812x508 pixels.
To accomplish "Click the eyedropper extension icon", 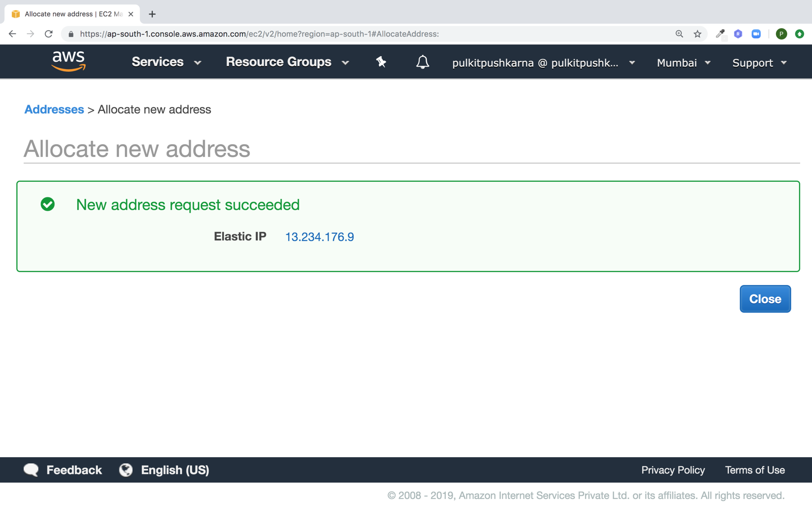I will (x=720, y=34).
